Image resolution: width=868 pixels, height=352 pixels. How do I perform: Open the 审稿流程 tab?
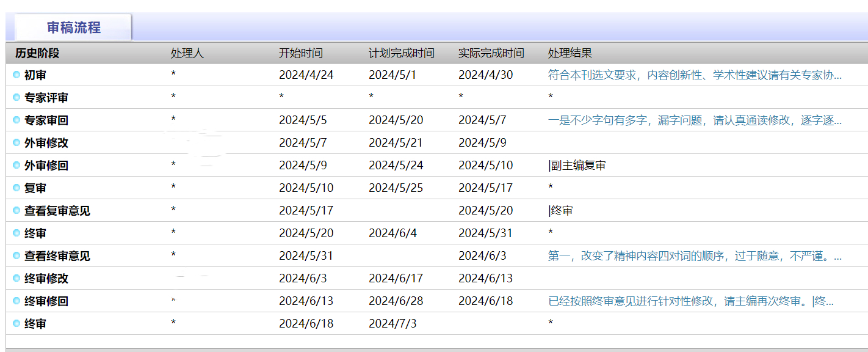[x=73, y=28]
